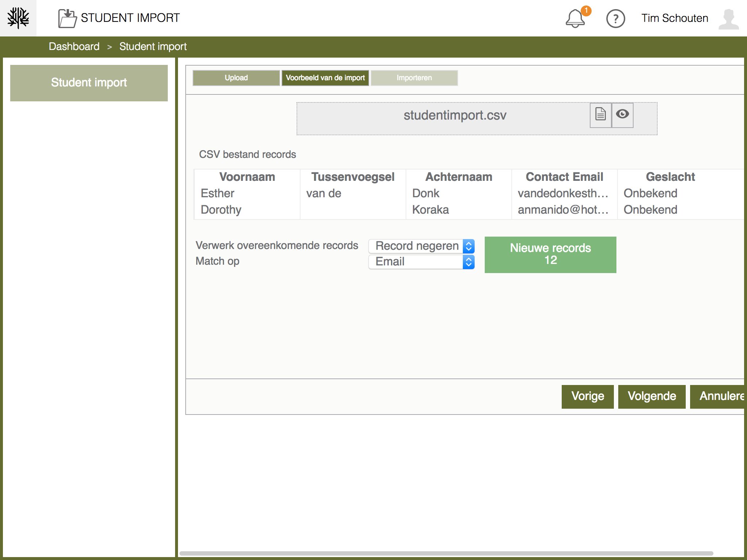Open the Record negeren dropdown
Image resolution: width=747 pixels, height=560 pixels.
point(421,246)
